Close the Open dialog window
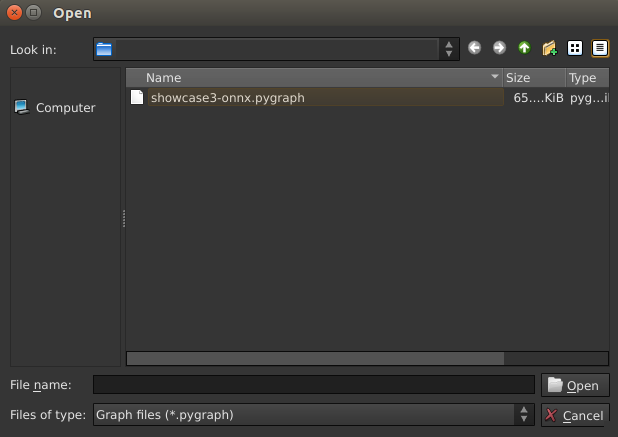 point(13,13)
